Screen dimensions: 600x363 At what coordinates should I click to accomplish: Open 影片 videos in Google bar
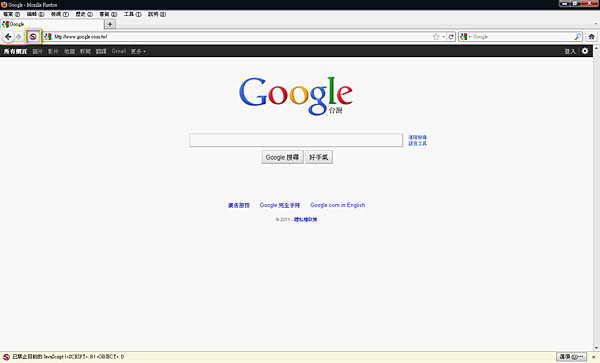coord(53,51)
